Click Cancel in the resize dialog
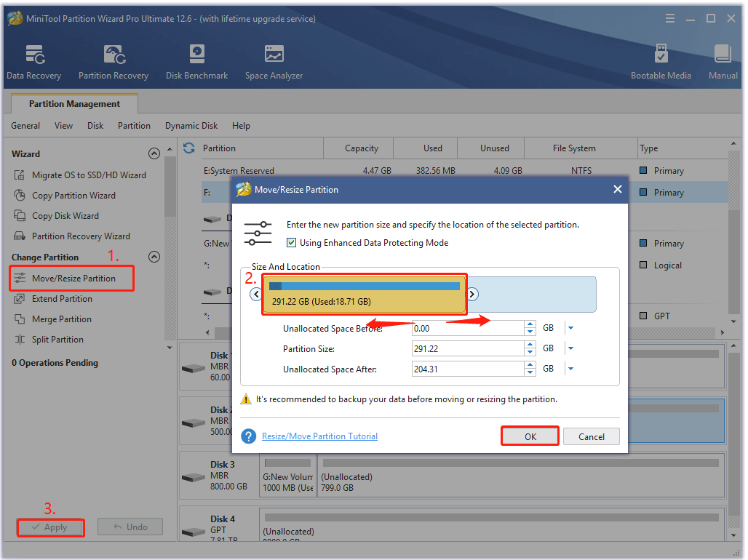Viewport: 748px width, 560px height. click(592, 436)
